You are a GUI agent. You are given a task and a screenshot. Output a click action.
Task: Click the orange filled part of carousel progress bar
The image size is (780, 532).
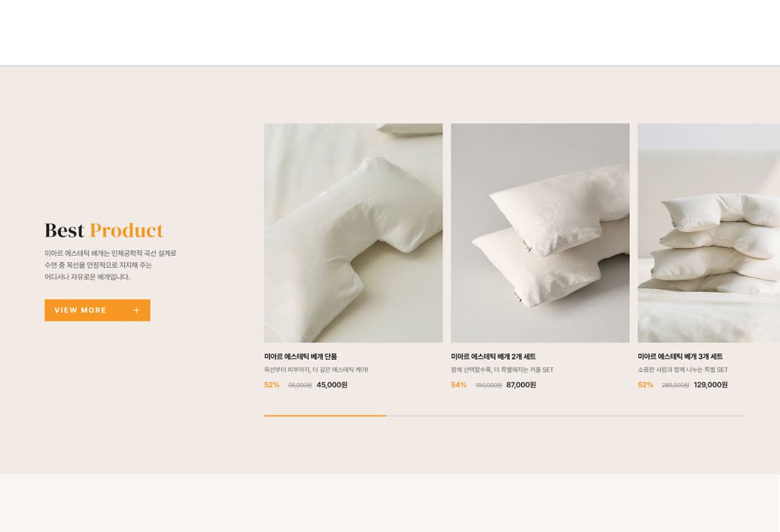tap(325, 416)
